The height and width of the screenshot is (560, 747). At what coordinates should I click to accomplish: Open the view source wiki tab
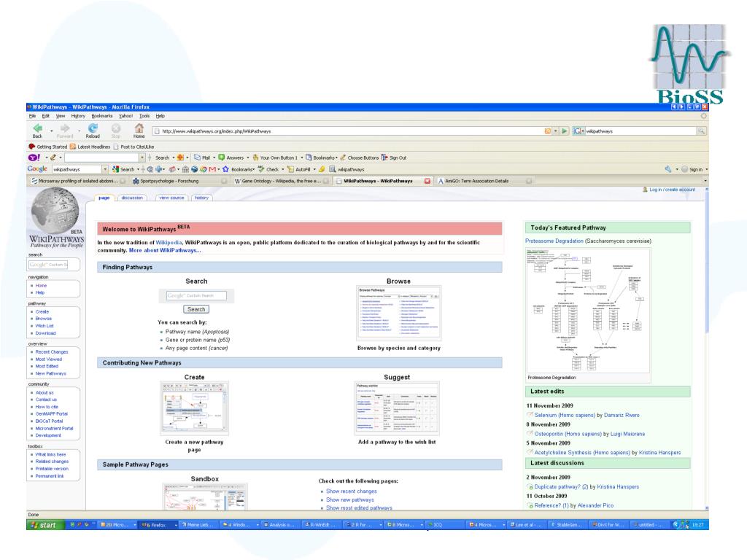click(x=171, y=198)
